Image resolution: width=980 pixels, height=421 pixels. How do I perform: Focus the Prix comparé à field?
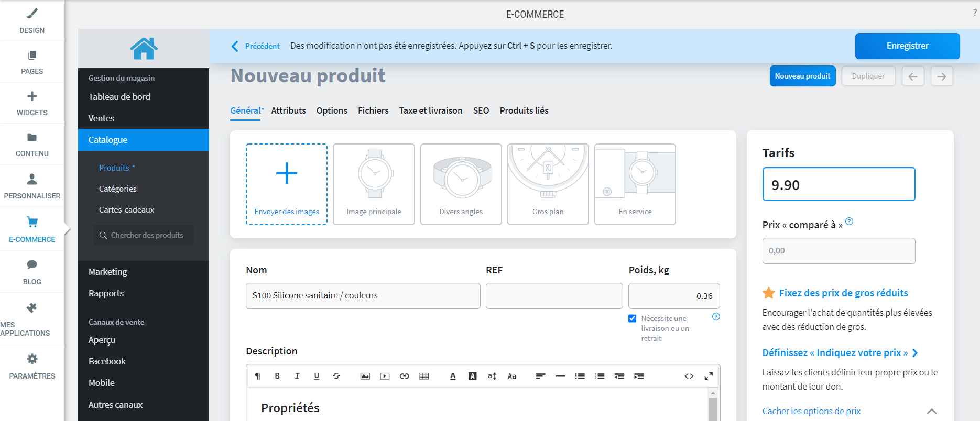click(839, 251)
